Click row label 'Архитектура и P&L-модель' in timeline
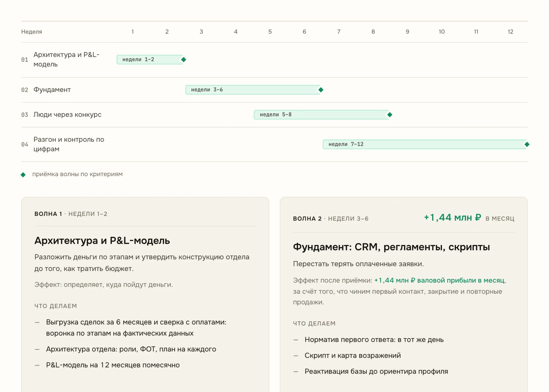This screenshot has width=549, height=392. 66,60
